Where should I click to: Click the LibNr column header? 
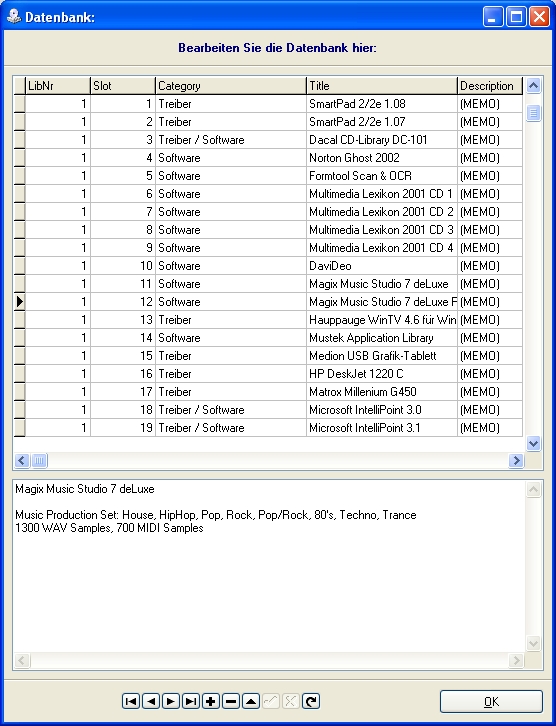tap(57, 86)
